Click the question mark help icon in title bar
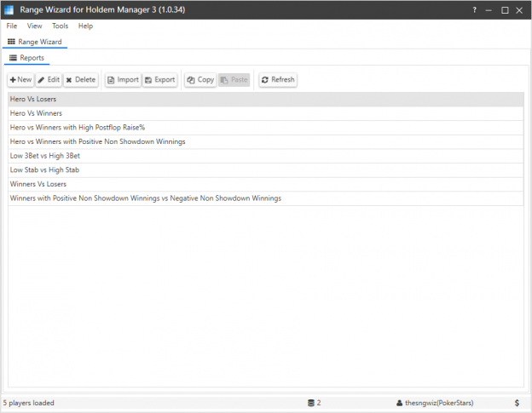The width and height of the screenshot is (532, 413). [x=474, y=10]
